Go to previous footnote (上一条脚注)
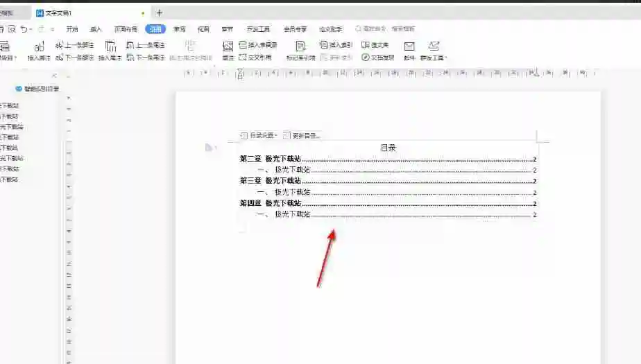 click(x=75, y=45)
